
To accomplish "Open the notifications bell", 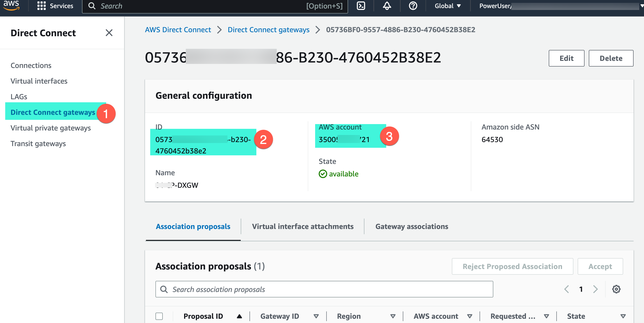I will pyautogui.click(x=387, y=6).
